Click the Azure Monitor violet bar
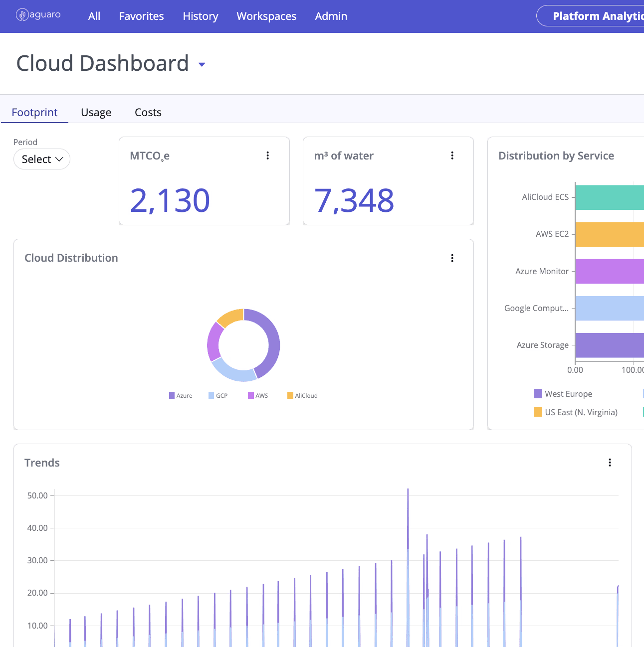The height and width of the screenshot is (647, 644). pos(610,271)
